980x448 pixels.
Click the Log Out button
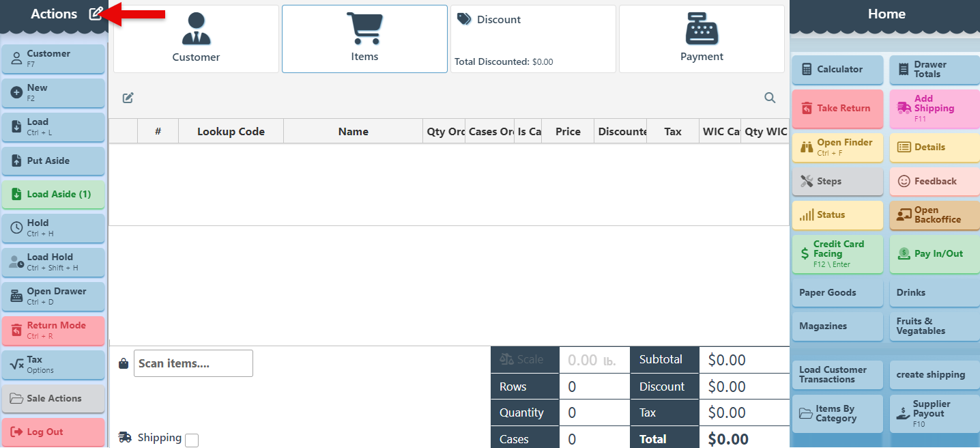(x=53, y=432)
